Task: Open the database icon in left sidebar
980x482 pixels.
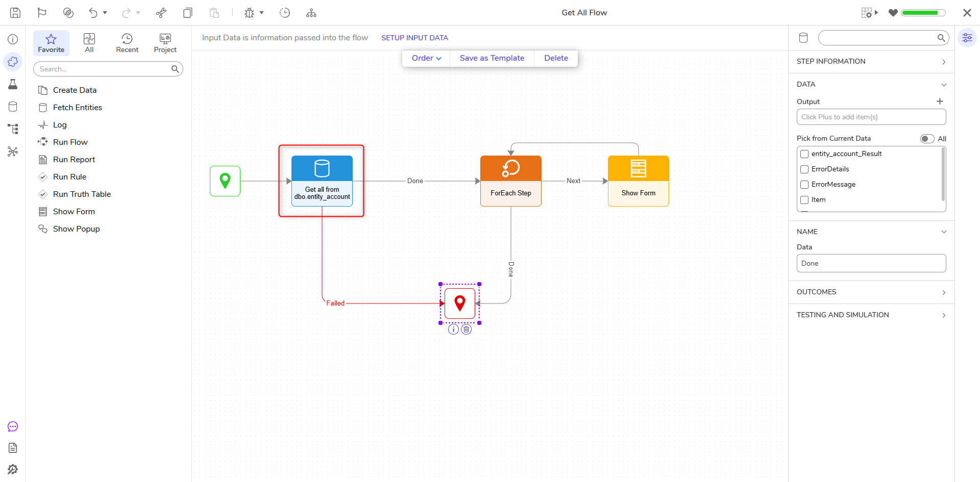Action: (13, 107)
